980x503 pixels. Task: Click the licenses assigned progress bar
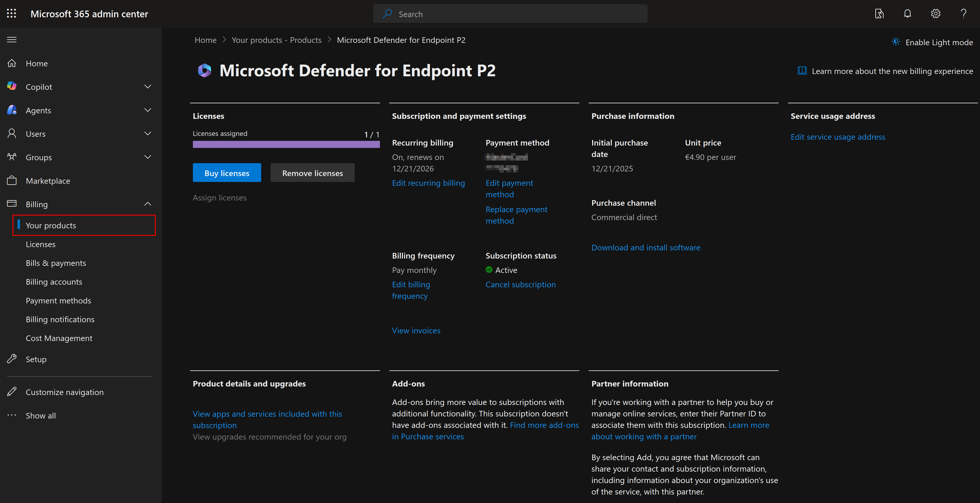click(x=286, y=144)
